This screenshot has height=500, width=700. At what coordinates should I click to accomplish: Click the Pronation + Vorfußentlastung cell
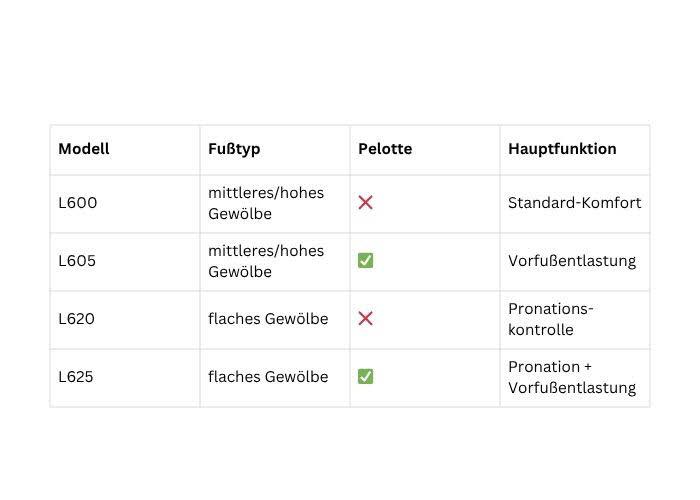coord(571,377)
